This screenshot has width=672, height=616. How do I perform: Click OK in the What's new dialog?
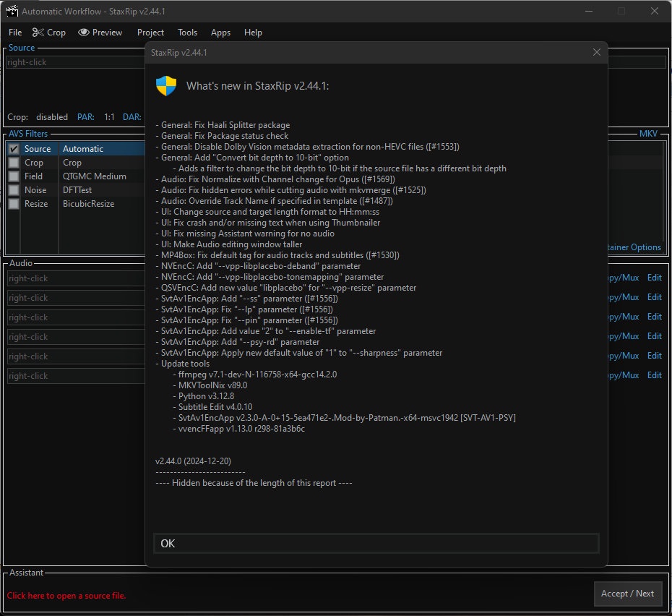click(x=376, y=544)
